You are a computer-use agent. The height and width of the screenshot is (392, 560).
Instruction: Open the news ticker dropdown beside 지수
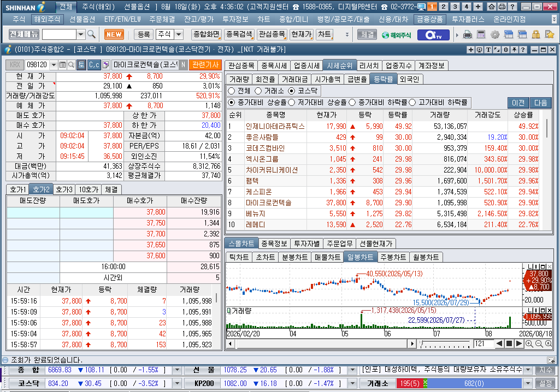[528, 370]
